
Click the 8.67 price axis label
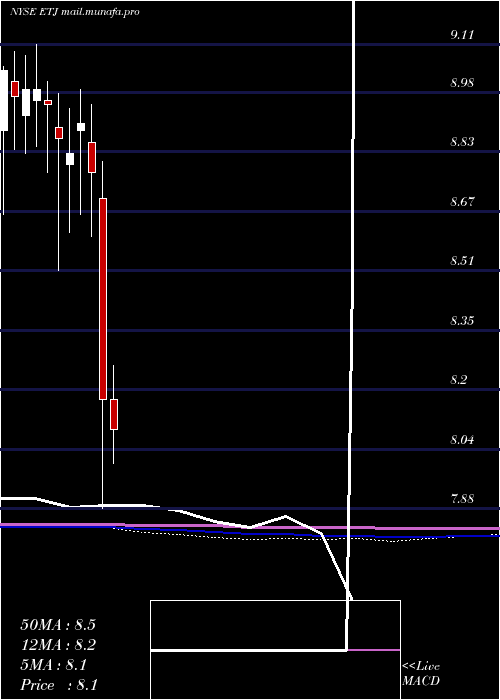point(462,202)
